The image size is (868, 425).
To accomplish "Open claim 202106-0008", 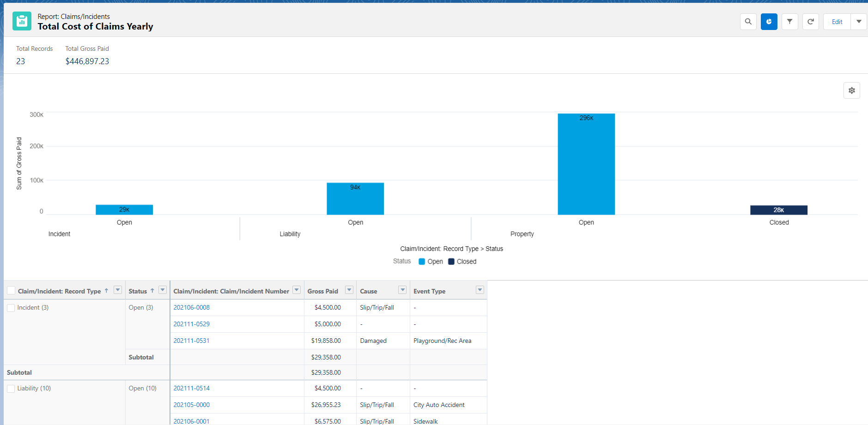I will point(191,307).
